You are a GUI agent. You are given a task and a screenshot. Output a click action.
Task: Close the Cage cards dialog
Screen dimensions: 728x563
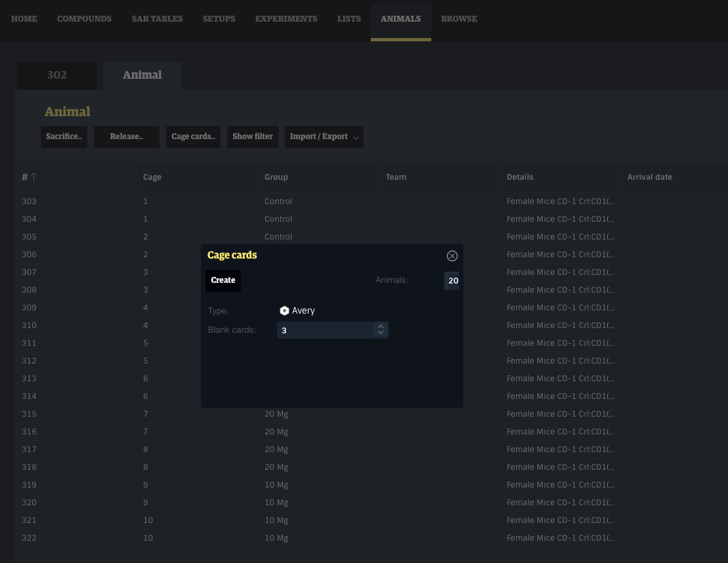[452, 256]
